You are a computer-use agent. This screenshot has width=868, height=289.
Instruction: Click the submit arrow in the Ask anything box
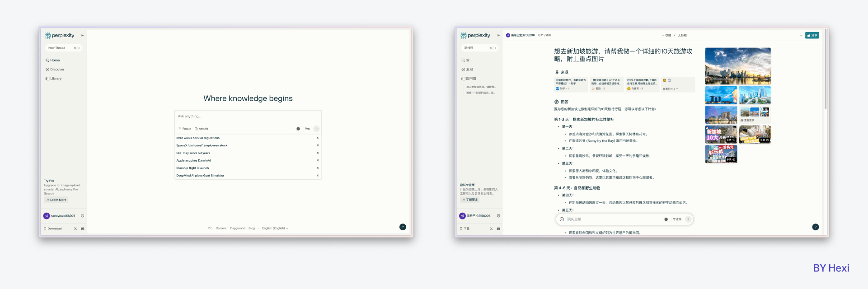pyautogui.click(x=316, y=129)
